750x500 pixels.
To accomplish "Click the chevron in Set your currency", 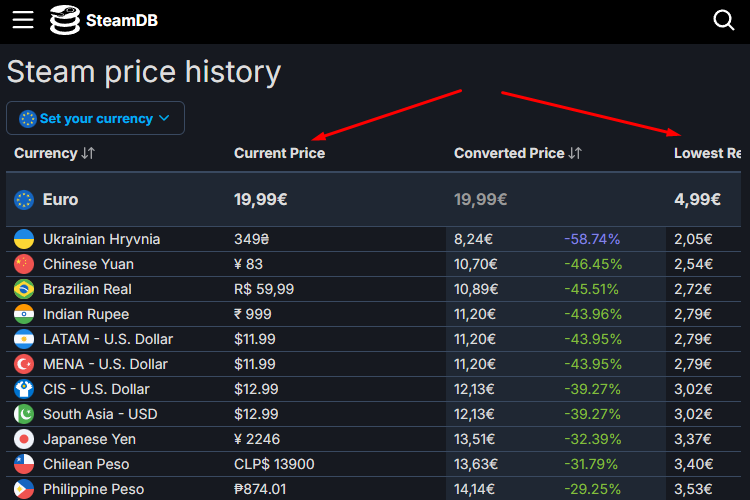I will point(164,118).
